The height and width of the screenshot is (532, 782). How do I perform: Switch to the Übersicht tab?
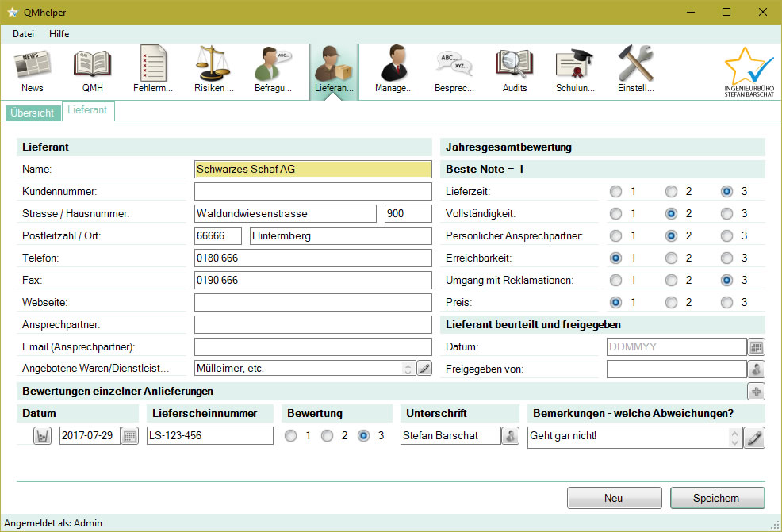pyautogui.click(x=33, y=113)
